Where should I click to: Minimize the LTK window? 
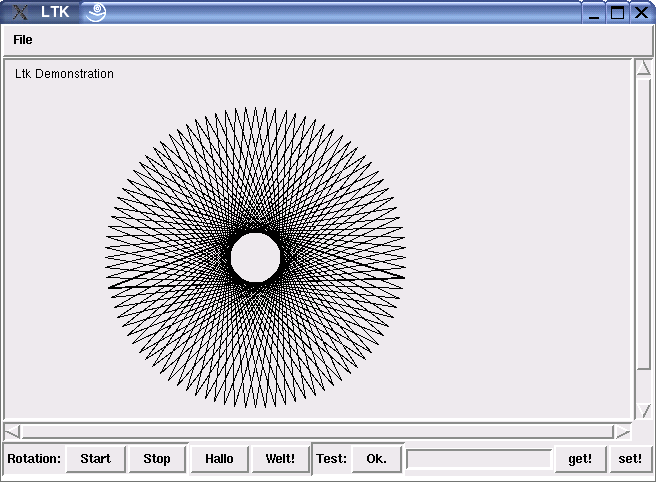click(596, 13)
